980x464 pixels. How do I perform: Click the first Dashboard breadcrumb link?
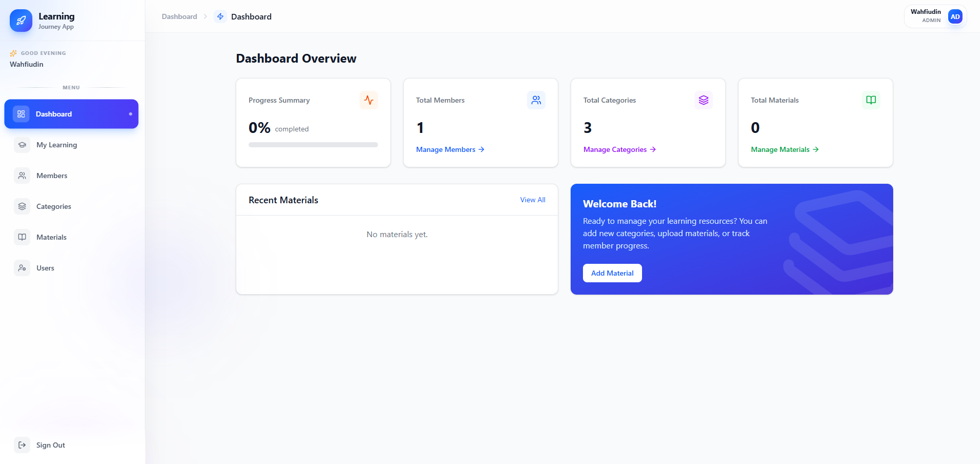click(x=179, y=16)
